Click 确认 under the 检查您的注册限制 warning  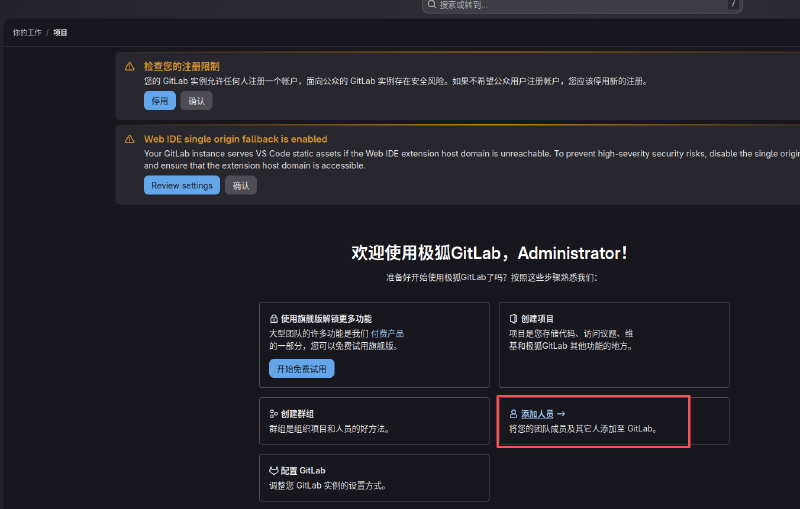[196, 101]
